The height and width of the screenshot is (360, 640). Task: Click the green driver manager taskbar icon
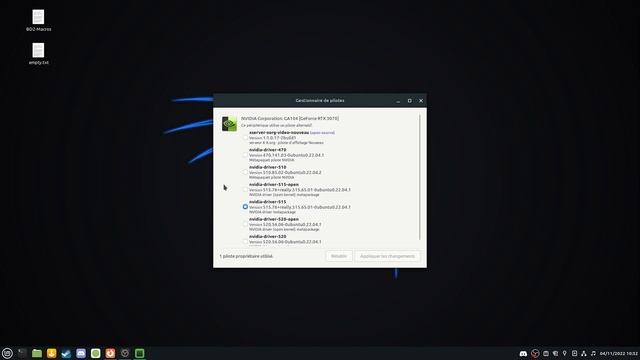pos(140,353)
